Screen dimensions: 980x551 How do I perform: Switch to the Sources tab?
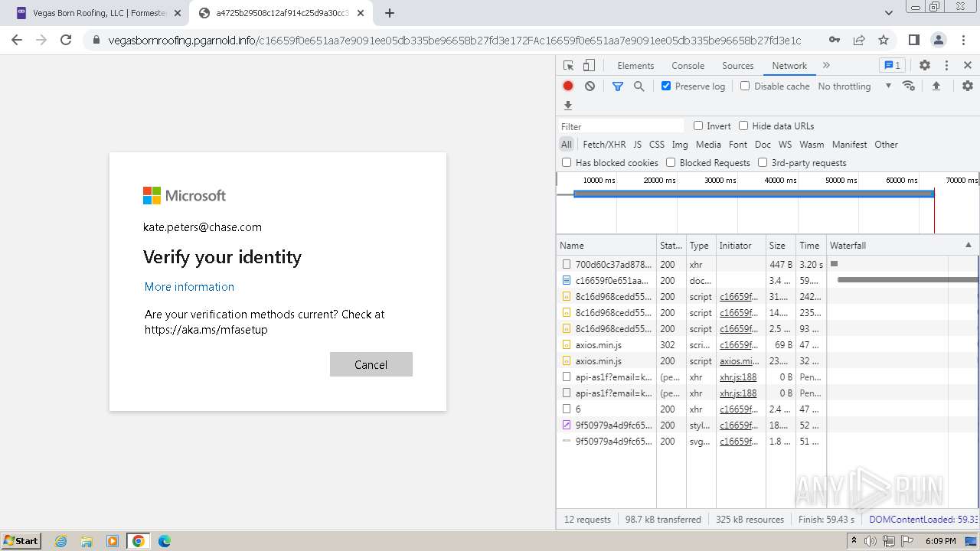pos(738,66)
